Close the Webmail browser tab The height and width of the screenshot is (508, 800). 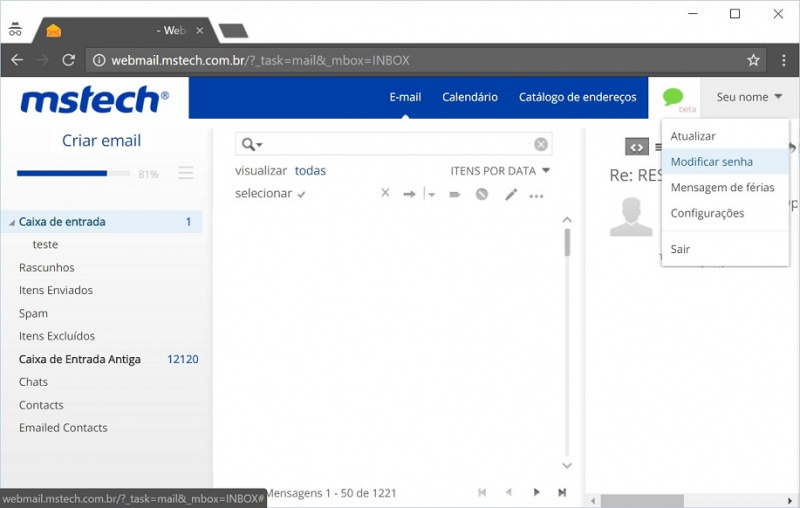click(200, 31)
